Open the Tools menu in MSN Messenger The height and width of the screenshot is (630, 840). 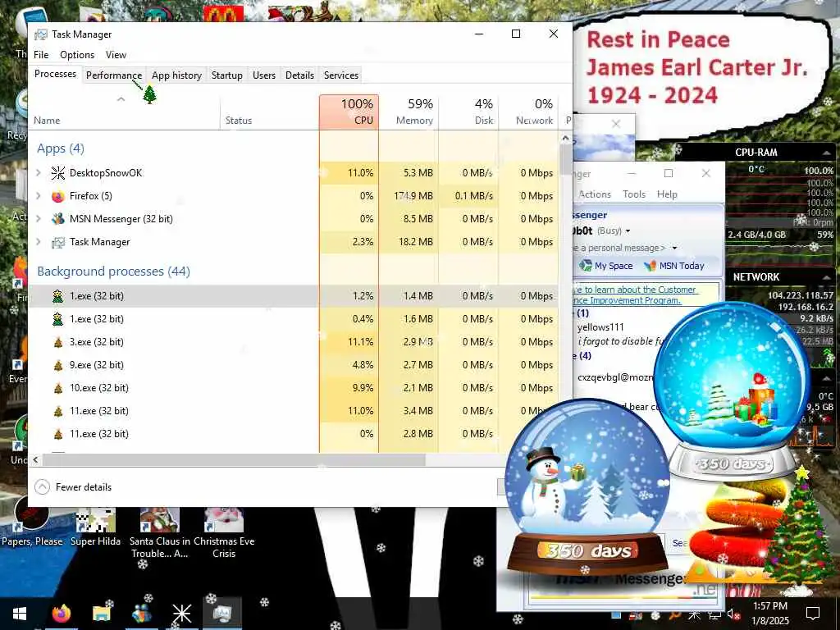[634, 194]
